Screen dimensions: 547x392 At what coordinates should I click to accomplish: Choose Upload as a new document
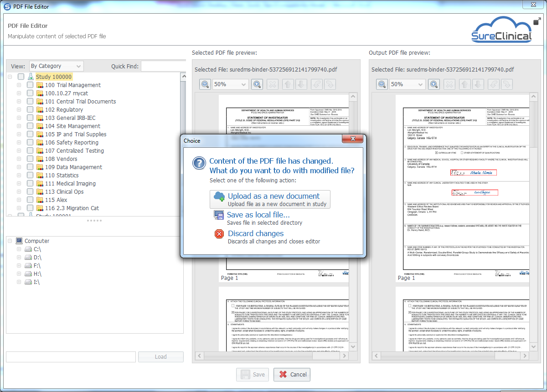(x=270, y=200)
